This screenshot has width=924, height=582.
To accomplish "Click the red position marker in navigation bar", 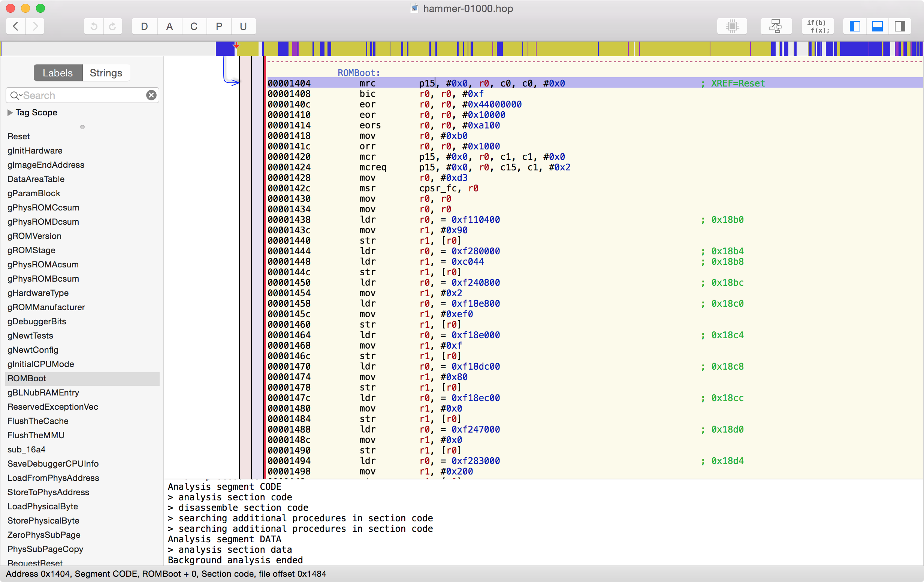I will tap(236, 46).
